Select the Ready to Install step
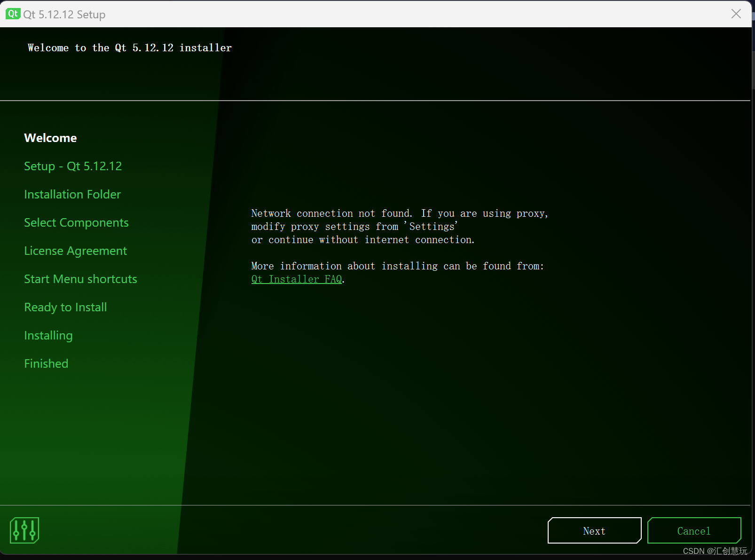 point(65,307)
